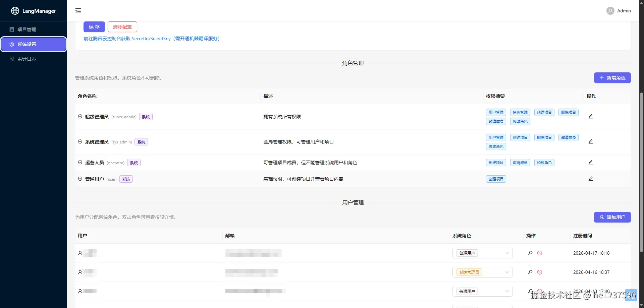Open the 系统管理员 role dropdown in user table
Viewport: 644px width, 308px height.
pos(482,272)
